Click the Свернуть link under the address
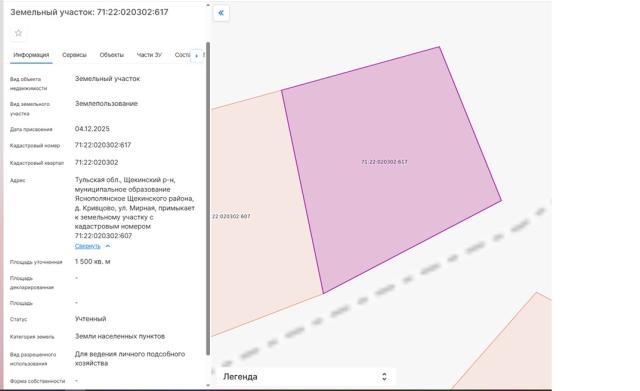Image resolution: width=640 pixels, height=391 pixels. [x=87, y=246]
